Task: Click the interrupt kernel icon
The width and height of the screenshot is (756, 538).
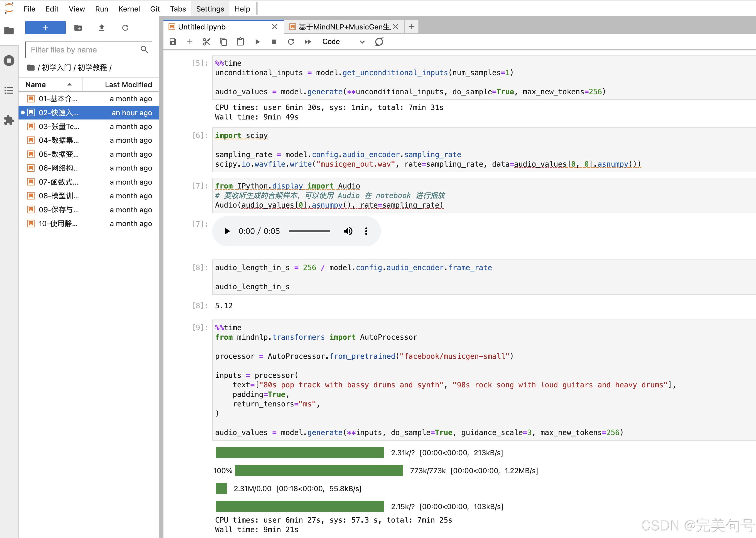Action: coord(275,41)
